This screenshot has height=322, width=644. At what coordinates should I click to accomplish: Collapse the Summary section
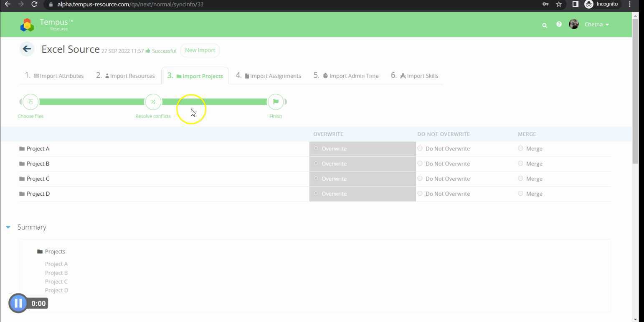(x=8, y=227)
